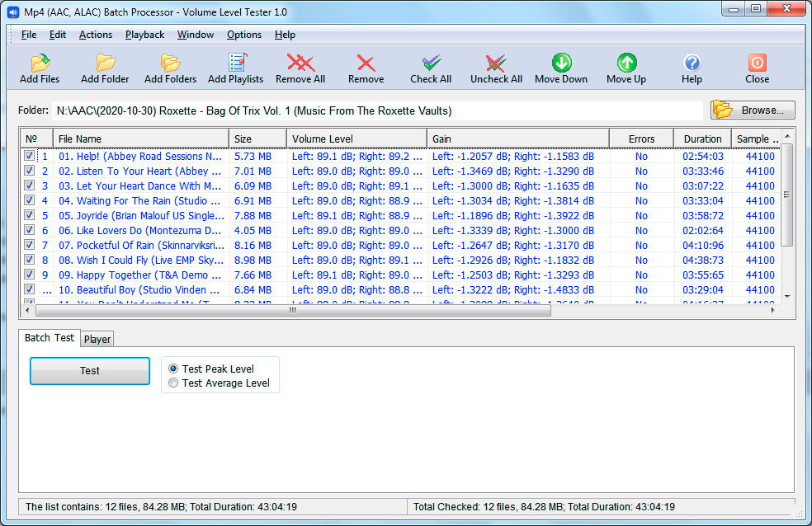Sort by the Gain column header
Image resolution: width=812 pixels, height=526 pixels.
pos(518,139)
